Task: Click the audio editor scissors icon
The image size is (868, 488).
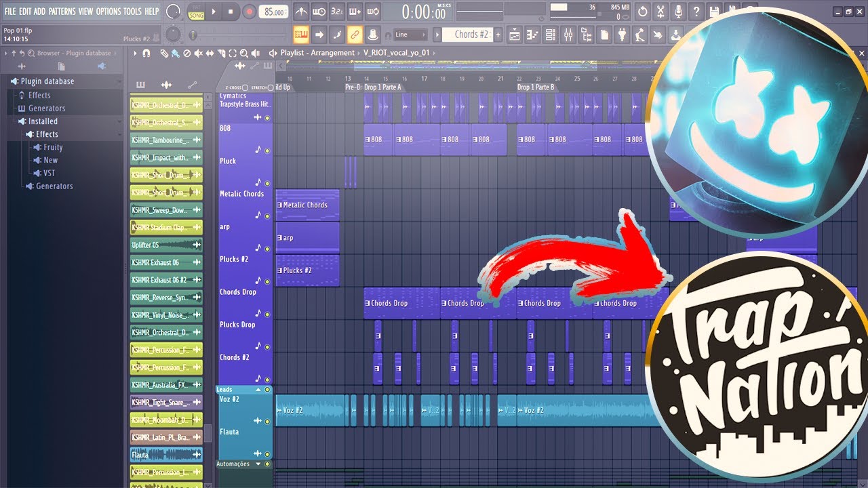Action: click(660, 12)
